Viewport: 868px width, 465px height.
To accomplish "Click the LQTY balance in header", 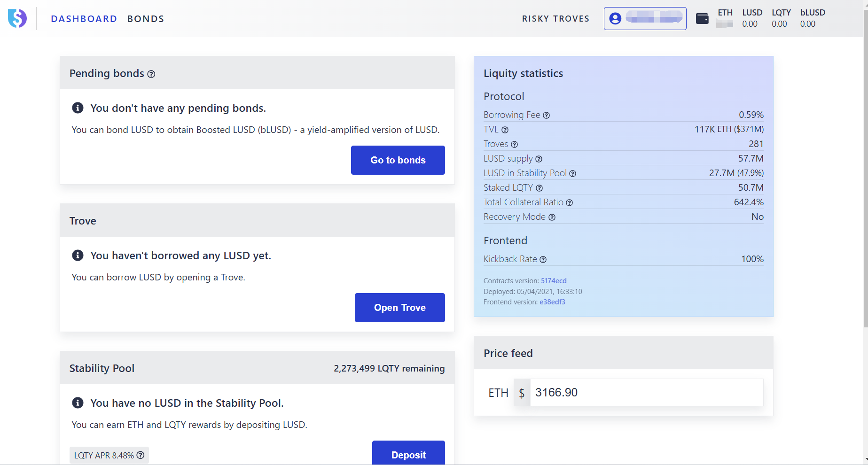I will 781,18.
